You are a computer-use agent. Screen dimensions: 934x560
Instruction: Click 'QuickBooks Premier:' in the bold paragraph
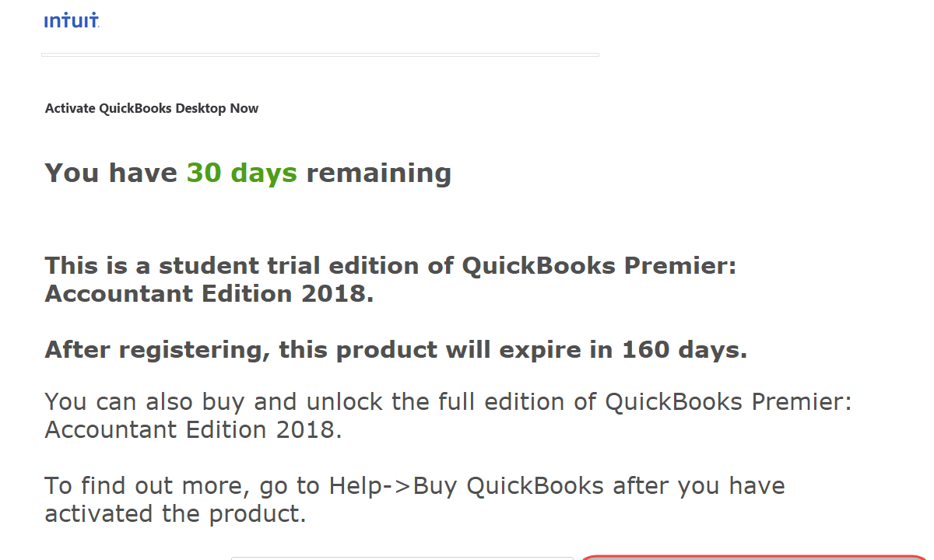pos(599,266)
